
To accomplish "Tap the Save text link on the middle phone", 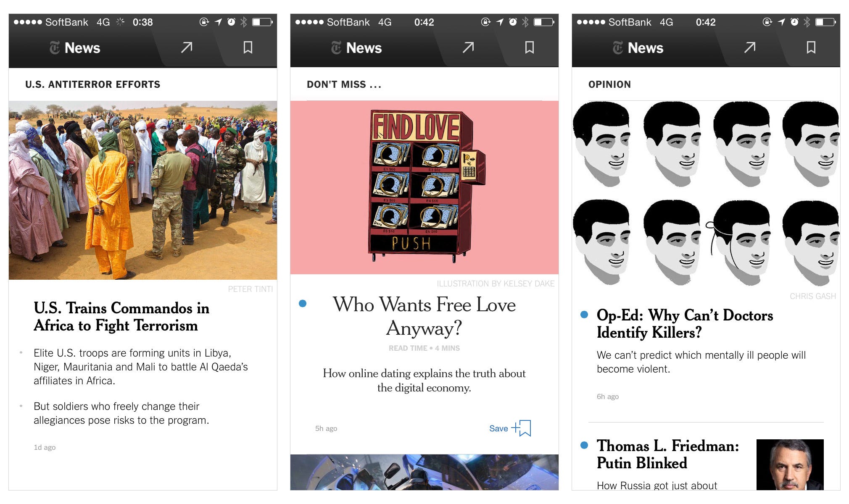I will (498, 428).
